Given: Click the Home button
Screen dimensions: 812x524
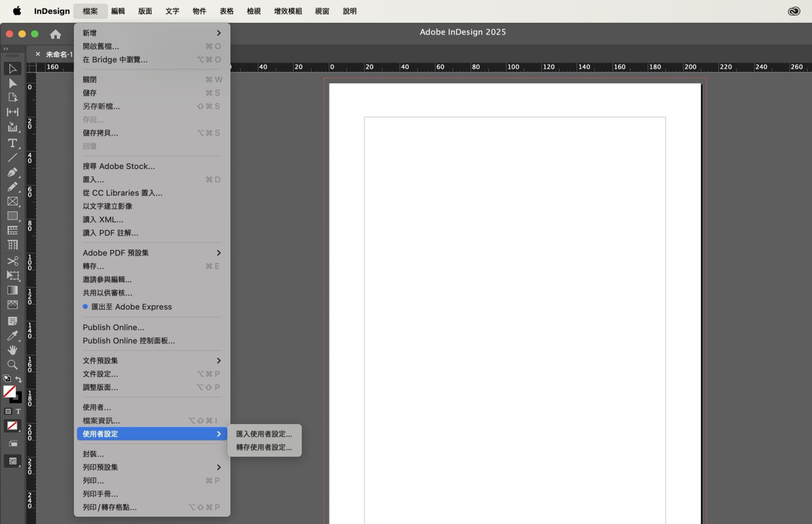Looking at the screenshot, I should (x=55, y=34).
